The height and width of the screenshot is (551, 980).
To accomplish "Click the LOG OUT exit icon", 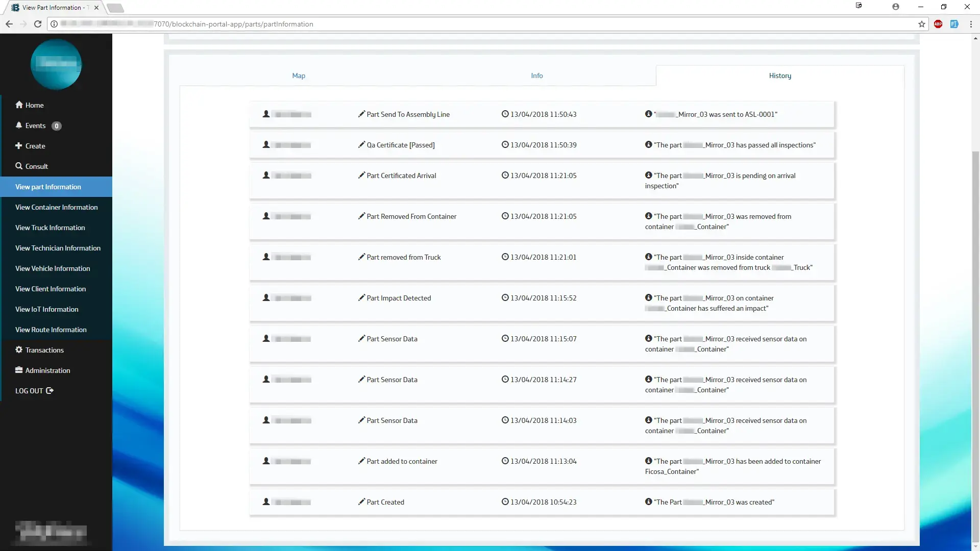I will coord(50,390).
